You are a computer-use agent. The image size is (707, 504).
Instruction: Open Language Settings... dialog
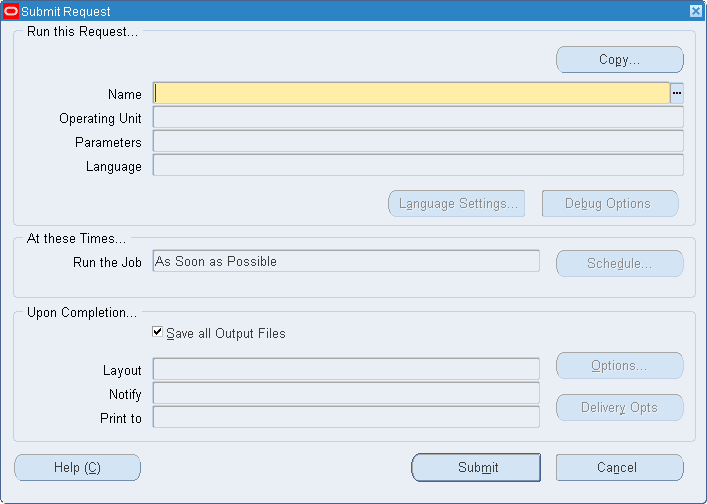click(x=457, y=203)
